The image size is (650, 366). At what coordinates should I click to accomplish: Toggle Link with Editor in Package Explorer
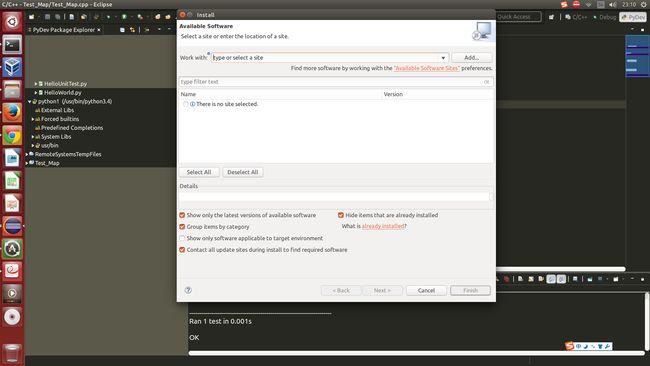click(132, 30)
